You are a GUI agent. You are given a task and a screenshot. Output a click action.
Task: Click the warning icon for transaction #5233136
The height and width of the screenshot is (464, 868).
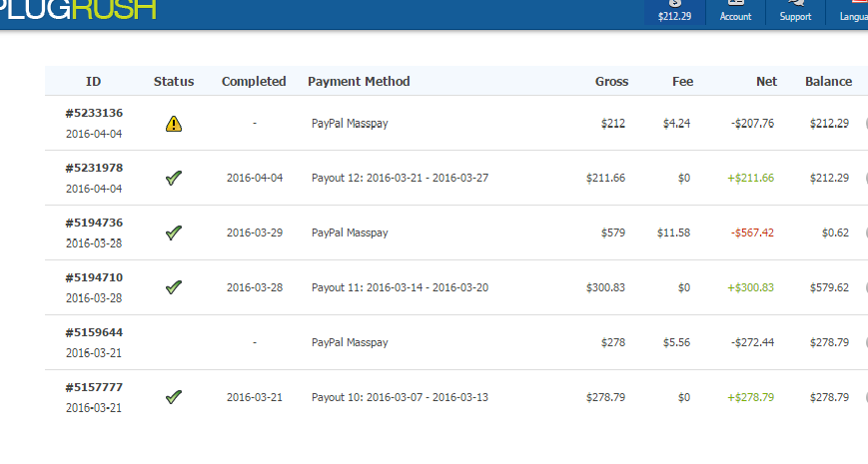(174, 124)
